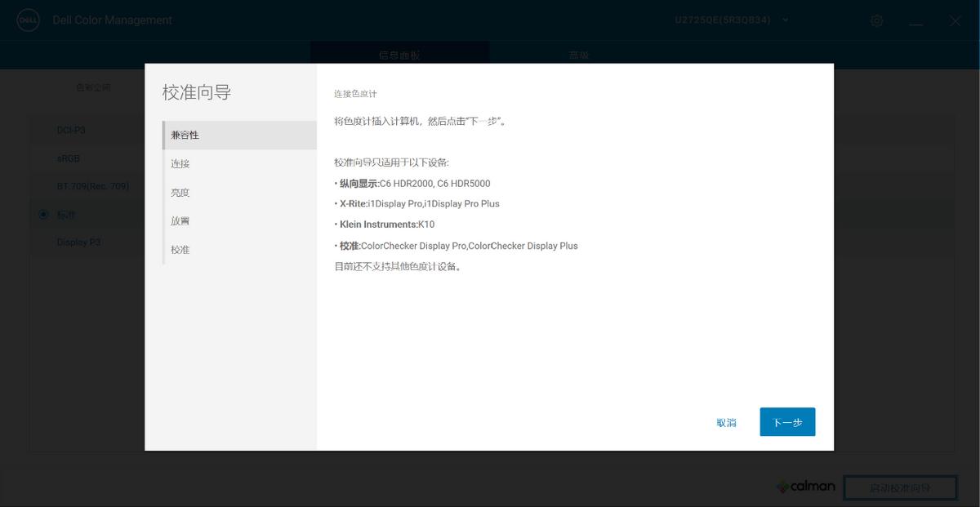Open the U2725QE monitor selection dropdown
This screenshot has height=507, width=980.
(x=733, y=20)
